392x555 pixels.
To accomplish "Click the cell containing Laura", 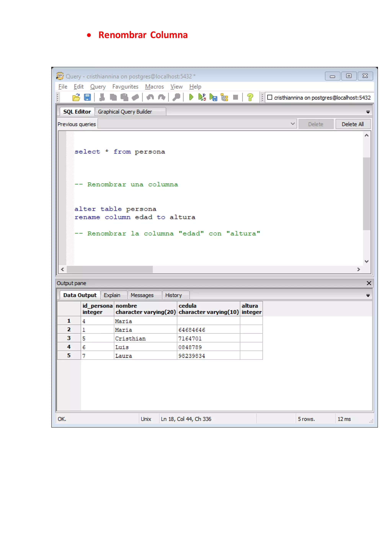I will (145, 355).
